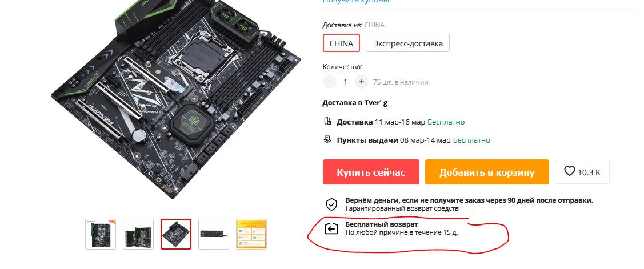The height and width of the screenshot is (269, 644).
Task: Select the second motherboard thumbnail
Action: [x=138, y=234]
